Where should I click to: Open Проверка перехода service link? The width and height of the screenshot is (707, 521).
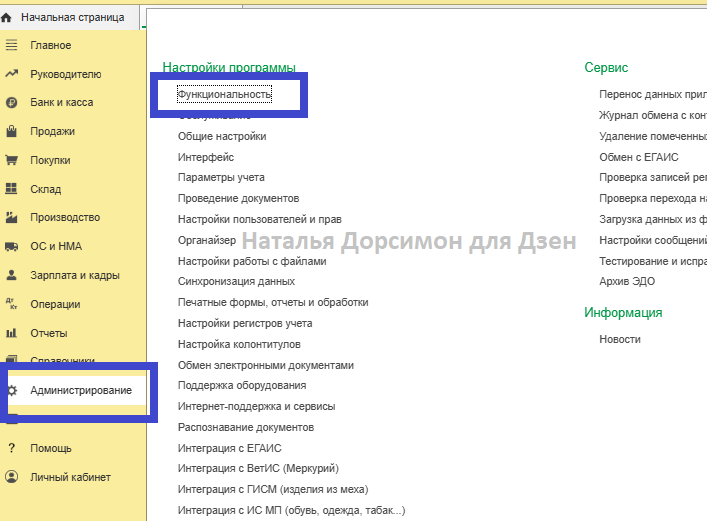653,198
